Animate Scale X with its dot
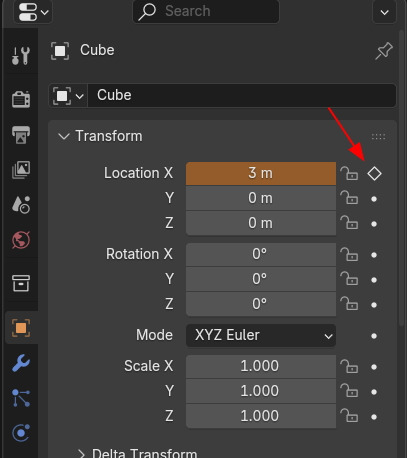407x458 pixels. click(x=374, y=367)
